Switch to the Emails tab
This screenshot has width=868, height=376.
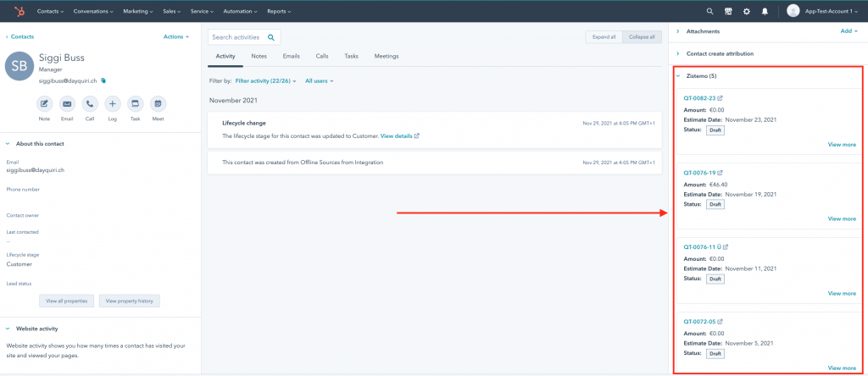pos(292,57)
